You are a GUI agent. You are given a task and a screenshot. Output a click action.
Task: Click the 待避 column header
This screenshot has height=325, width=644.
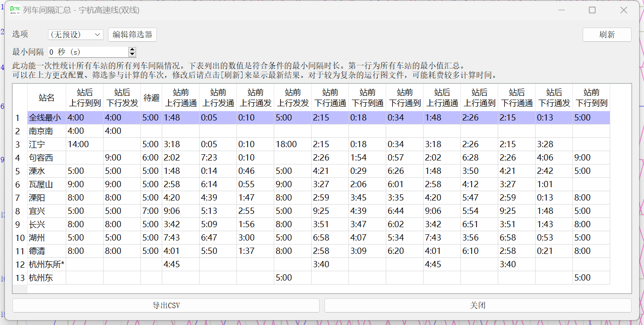[152, 98]
